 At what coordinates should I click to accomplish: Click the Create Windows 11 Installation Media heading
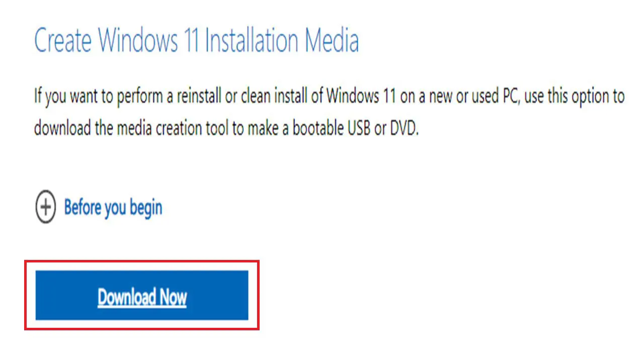coord(196,40)
